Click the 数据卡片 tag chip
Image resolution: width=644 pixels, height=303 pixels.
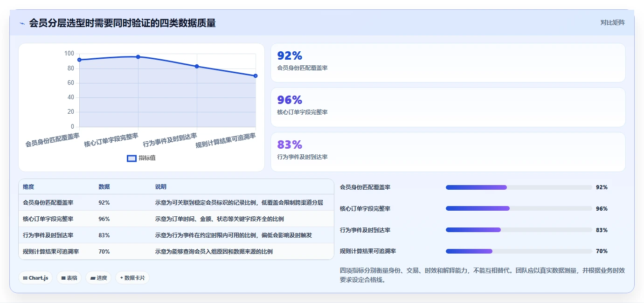(132, 278)
